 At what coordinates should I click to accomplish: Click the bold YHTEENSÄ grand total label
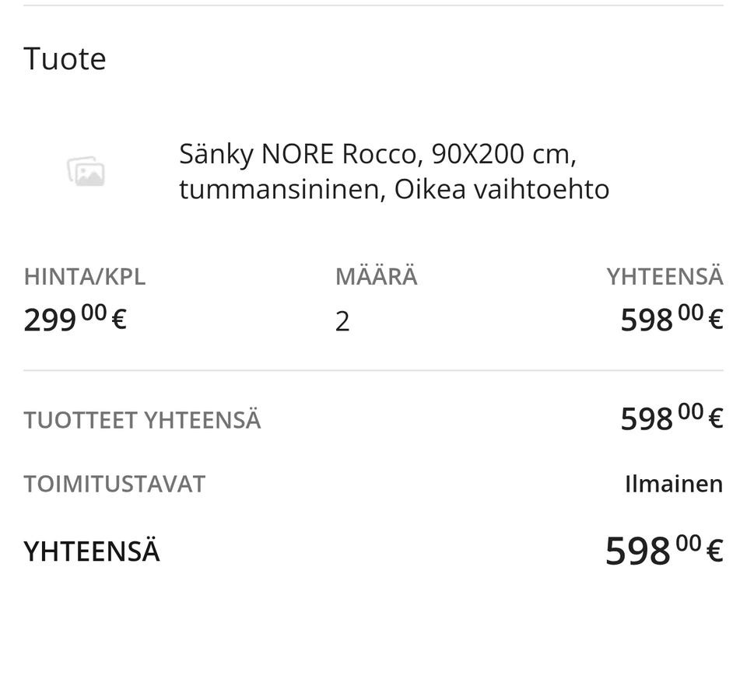[92, 551]
